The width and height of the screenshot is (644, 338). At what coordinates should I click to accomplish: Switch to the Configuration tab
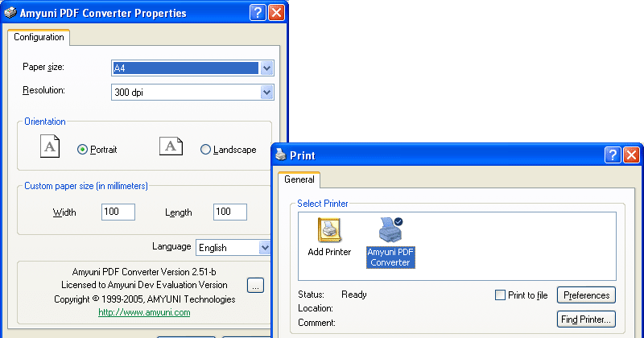click(39, 37)
